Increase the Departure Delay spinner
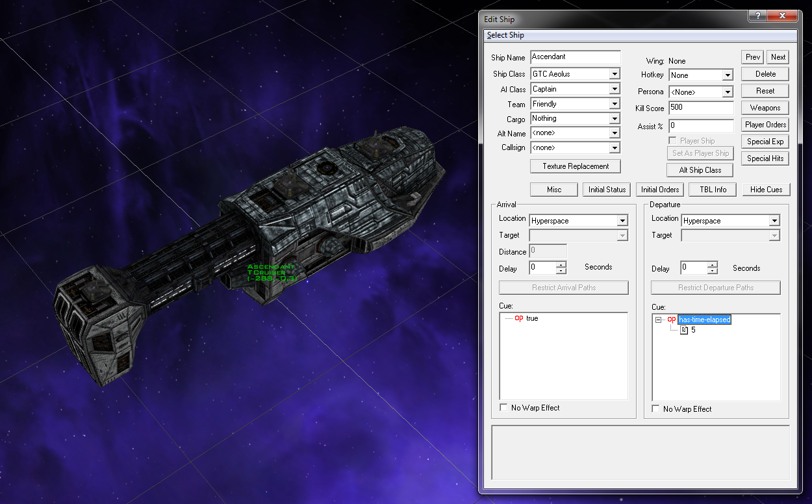812x504 pixels. [x=713, y=265]
